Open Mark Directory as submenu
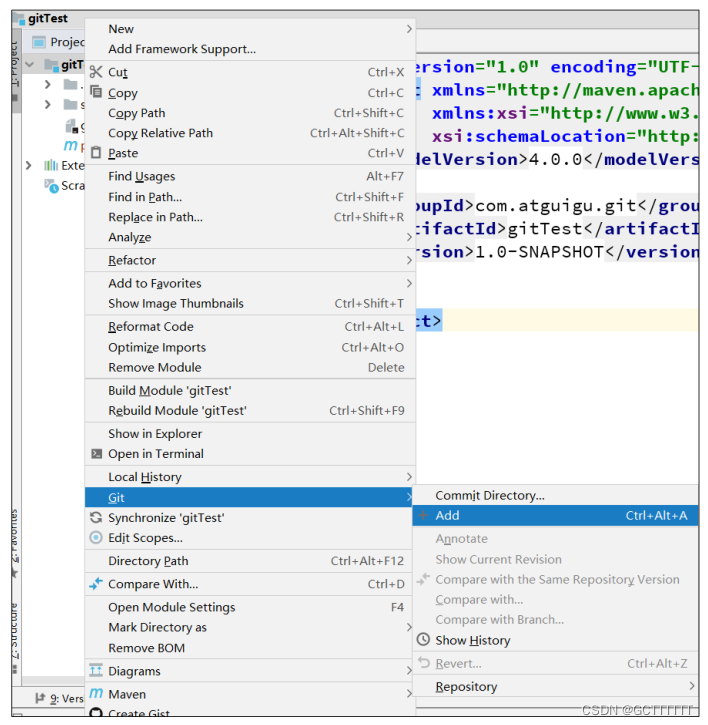This screenshot has height=725, width=708. (249, 627)
